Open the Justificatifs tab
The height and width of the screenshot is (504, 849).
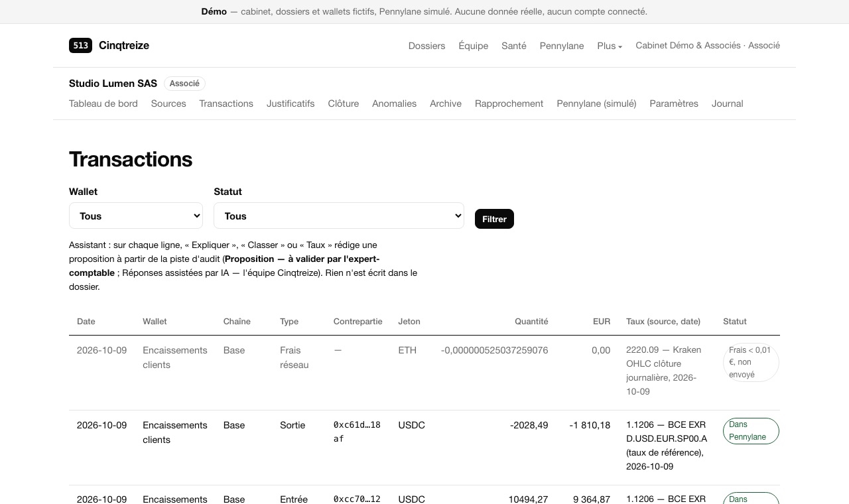click(291, 103)
